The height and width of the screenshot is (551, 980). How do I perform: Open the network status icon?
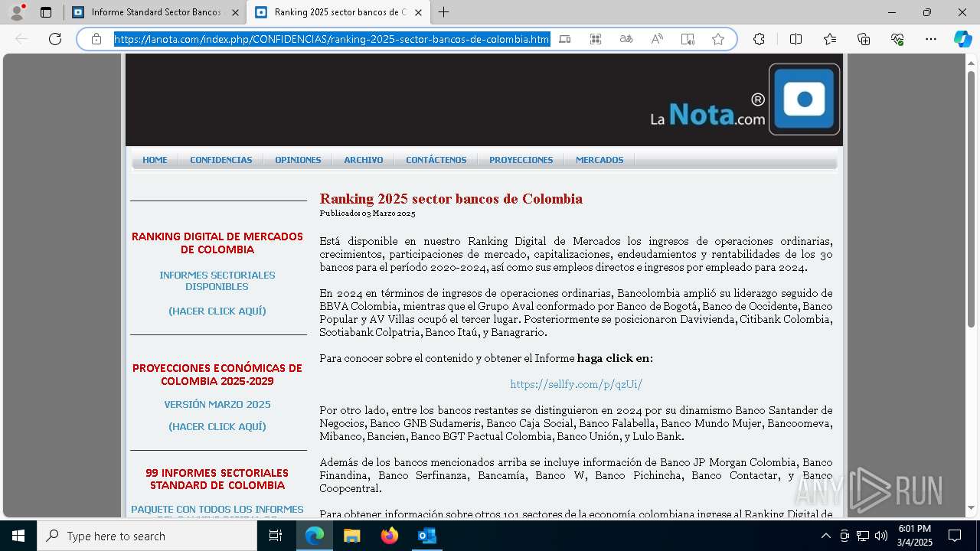tap(862, 536)
